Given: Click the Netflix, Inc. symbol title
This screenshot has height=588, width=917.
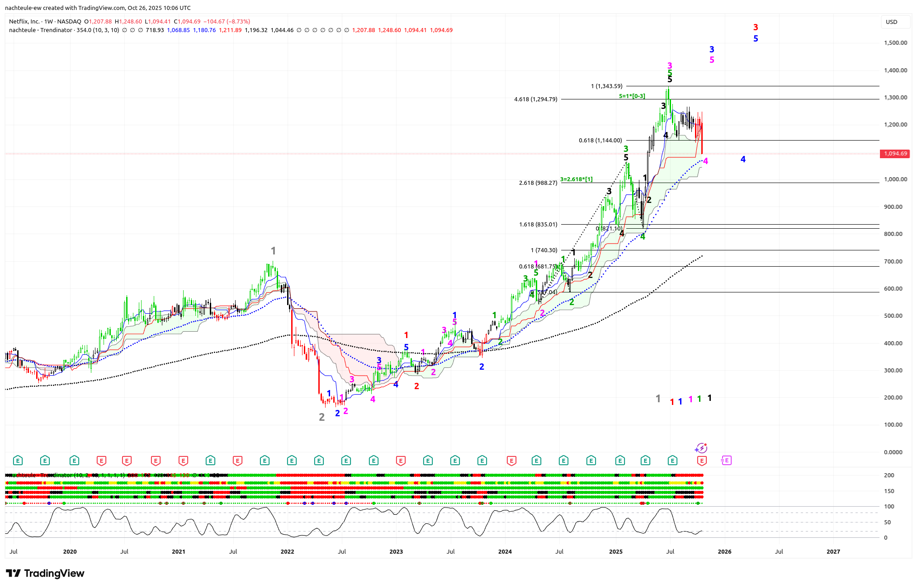Looking at the screenshot, I should (x=25, y=21).
